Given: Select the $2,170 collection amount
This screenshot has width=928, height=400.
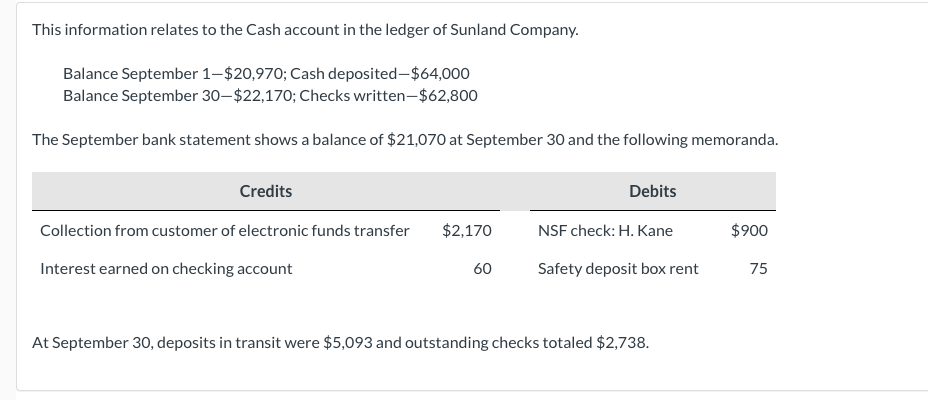Looking at the screenshot, I should click(x=466, y=231).
